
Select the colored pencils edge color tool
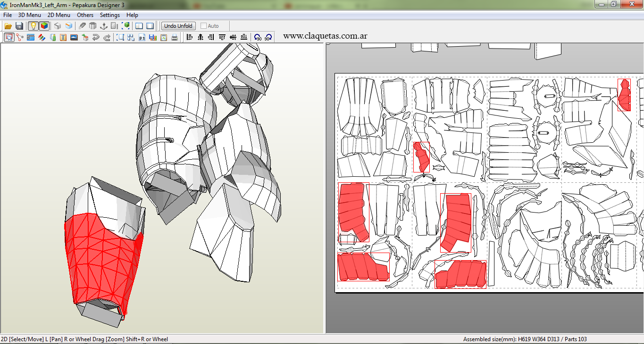42,37
